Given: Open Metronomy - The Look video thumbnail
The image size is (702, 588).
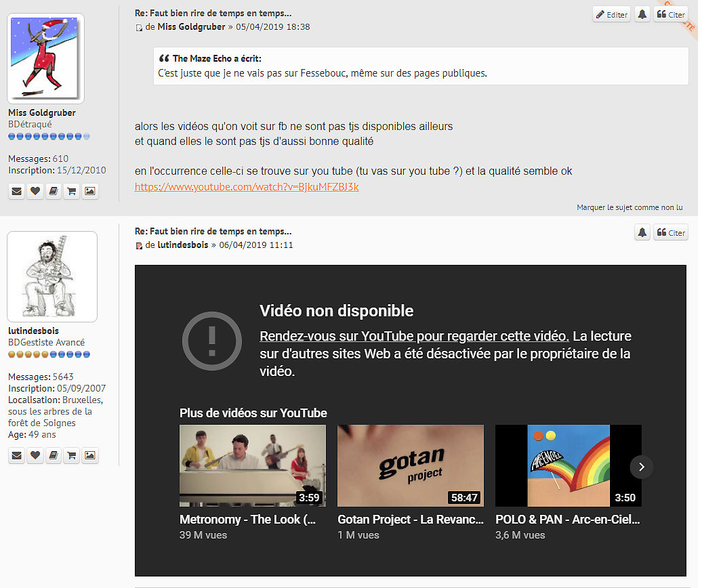Looking at the screenshot, I should click(253, 465).
